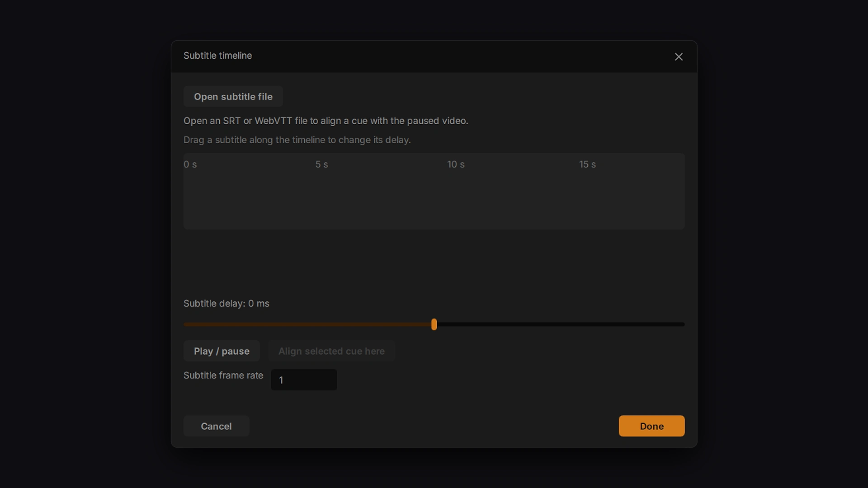Click the Subtitle delay slider handle
Viewport: 868px width, 488px height.
coord(434,324)
